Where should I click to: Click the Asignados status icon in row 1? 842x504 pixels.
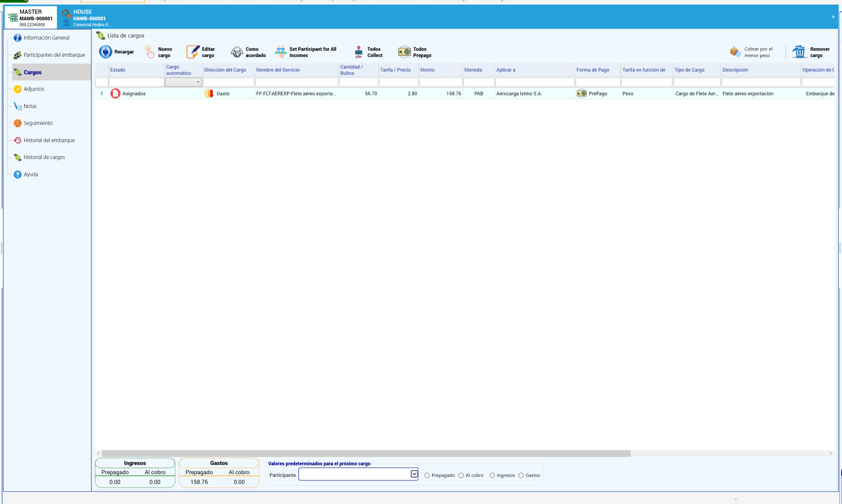(115, 93)
